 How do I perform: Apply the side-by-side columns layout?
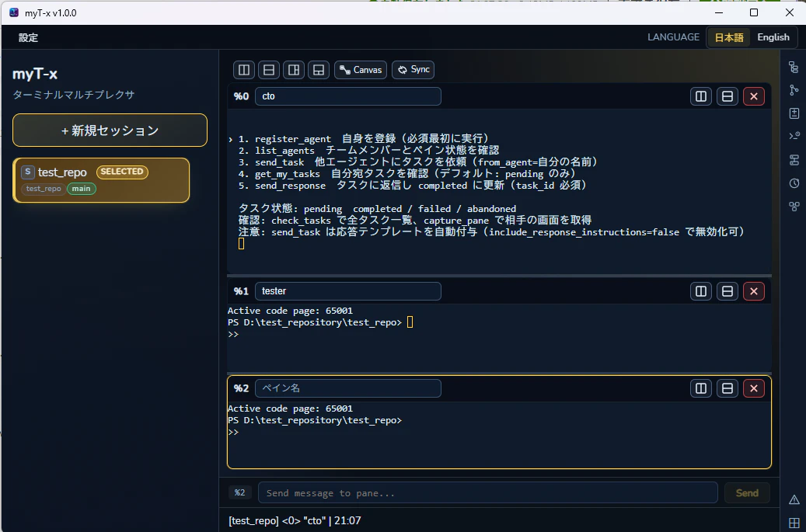[x=243, y=70]
